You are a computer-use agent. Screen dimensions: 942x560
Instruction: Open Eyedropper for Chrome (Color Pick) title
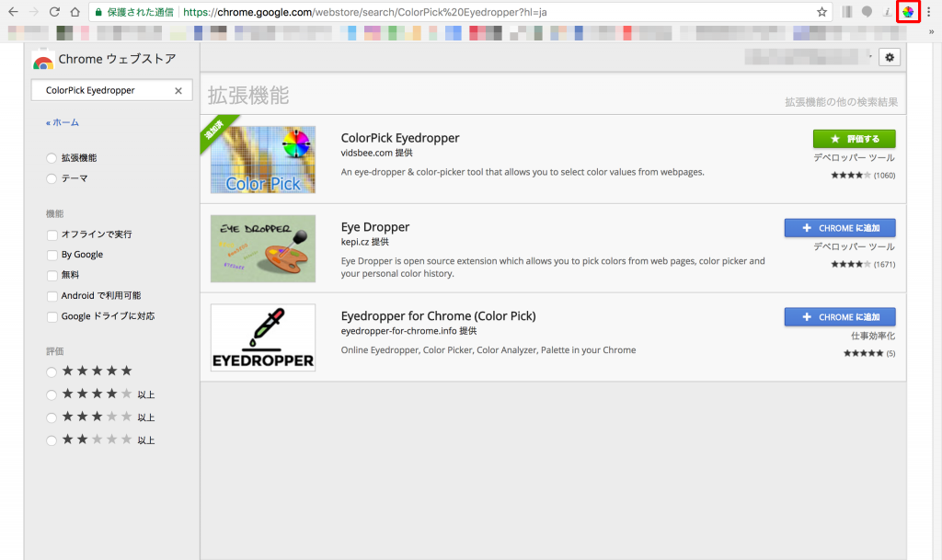tap(439, 315)
